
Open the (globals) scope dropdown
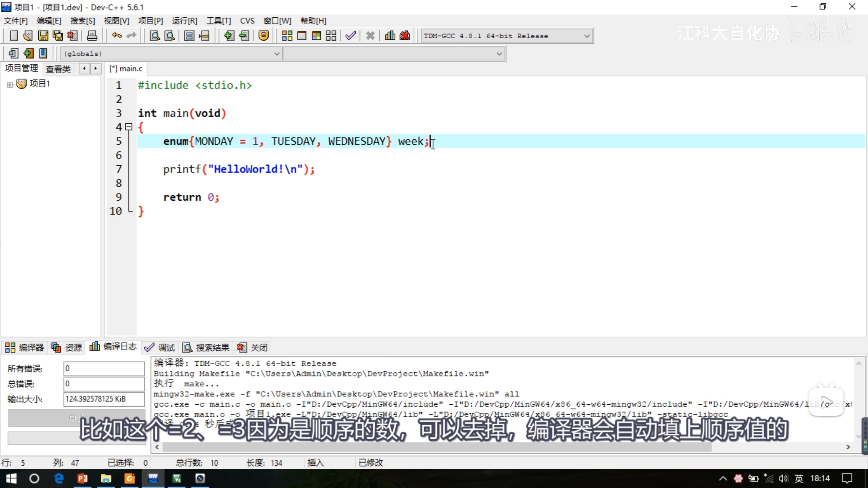[x=277, y=54]
